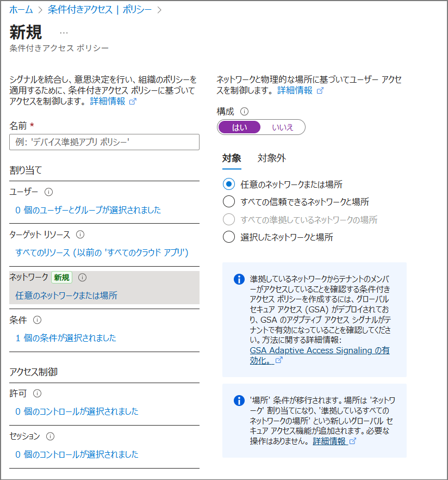Click the 条件付きアクセス ポリシー subtitle text
Image resolution: width=448 pixels, height=480 pixels.
point(59,48)
